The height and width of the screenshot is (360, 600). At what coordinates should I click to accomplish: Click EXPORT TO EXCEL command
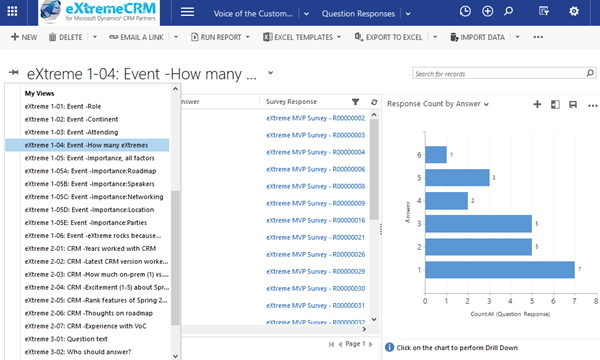point(388,37)
